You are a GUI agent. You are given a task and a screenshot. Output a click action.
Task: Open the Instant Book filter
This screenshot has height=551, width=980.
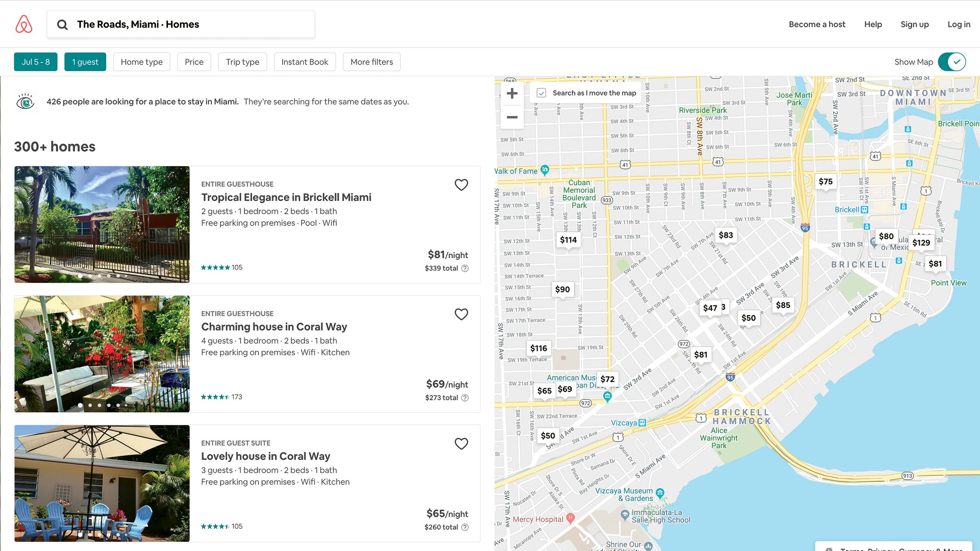pyautogui.click(x=305, y=62)
